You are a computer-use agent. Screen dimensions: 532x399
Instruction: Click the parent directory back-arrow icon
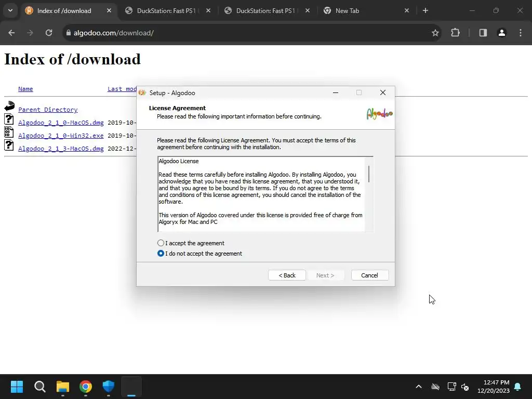coord(9,106)
